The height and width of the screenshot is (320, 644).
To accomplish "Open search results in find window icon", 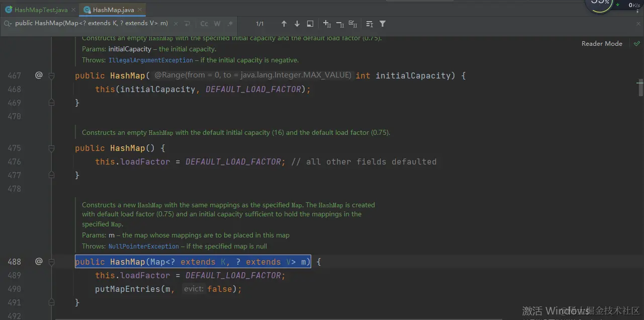I will pyautogui.click(x=310, y=24).
